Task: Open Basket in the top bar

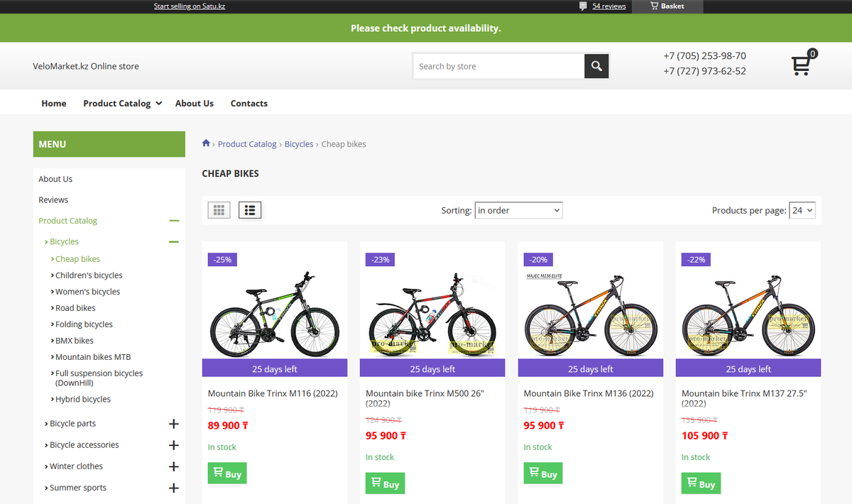Action: click(667, 6)
